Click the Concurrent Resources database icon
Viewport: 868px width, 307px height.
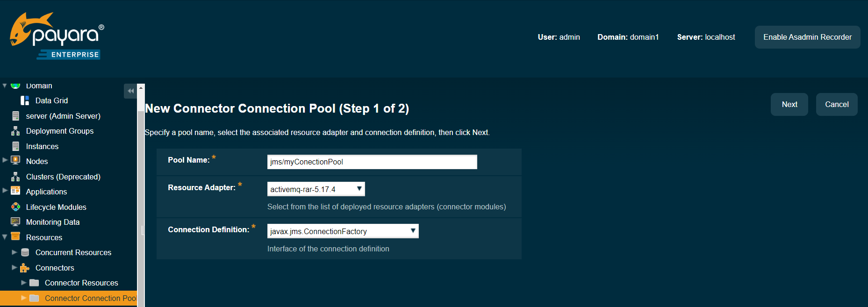[25, 252]
